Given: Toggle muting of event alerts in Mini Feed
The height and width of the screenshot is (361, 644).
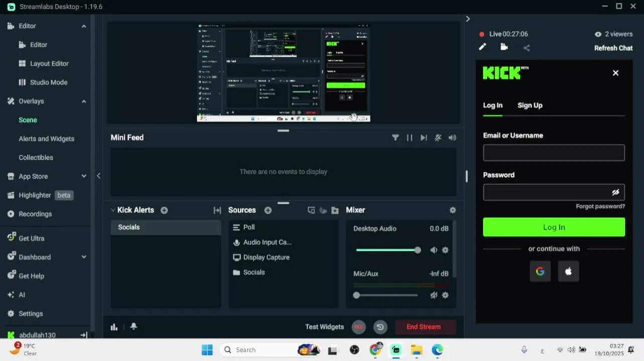Looking at the screenshot, I should [438, 137].
